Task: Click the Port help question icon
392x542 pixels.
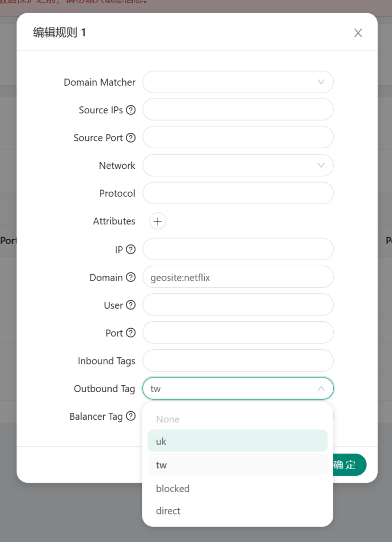Action: point(131,332)
